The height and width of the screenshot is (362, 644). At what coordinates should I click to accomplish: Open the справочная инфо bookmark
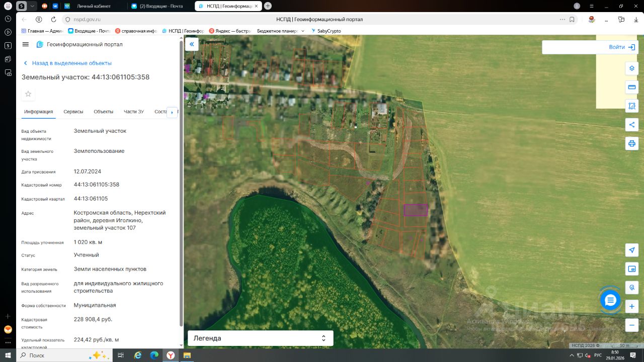coord(136,31)
